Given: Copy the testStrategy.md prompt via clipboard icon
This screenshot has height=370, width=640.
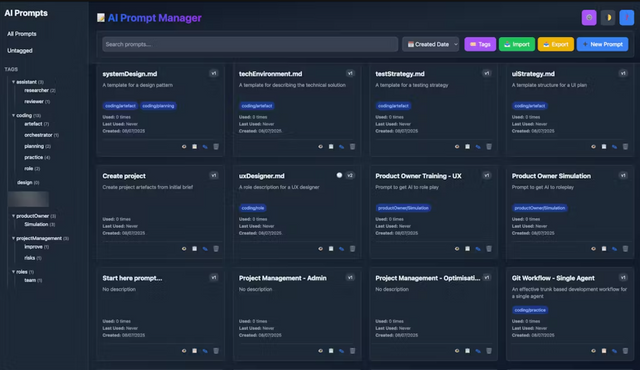Looking at the screenshot, I should [x=467, y=146].
